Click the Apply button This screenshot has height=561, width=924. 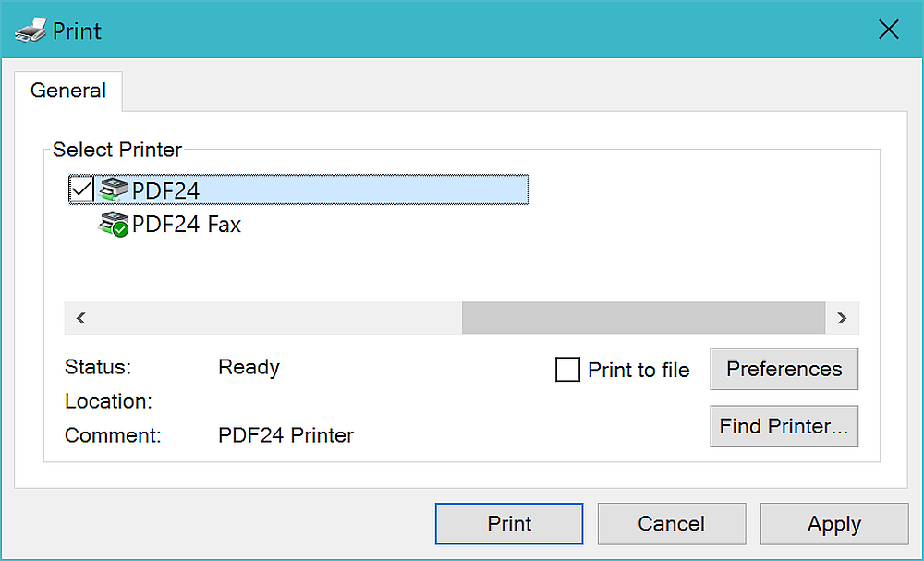tap(834, 523)
